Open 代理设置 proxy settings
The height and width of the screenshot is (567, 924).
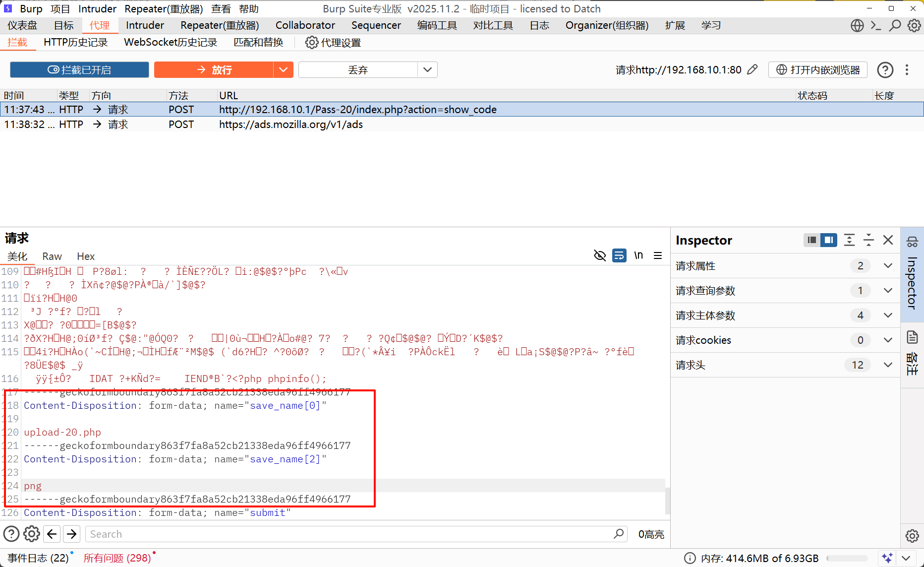[333, 43]
